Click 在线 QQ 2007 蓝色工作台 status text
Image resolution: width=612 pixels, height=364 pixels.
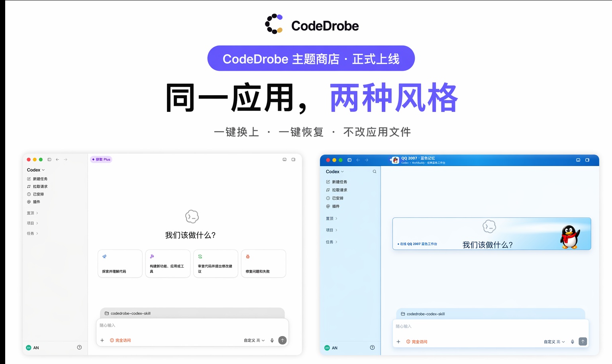[x=417, y=244]
